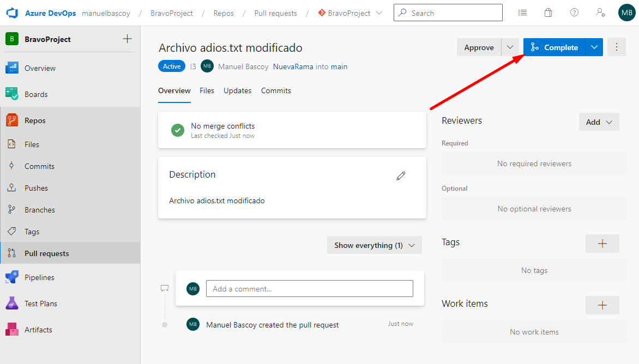
Task: Open the NuevaRama branch link
Action: click(x=293, y=66)
